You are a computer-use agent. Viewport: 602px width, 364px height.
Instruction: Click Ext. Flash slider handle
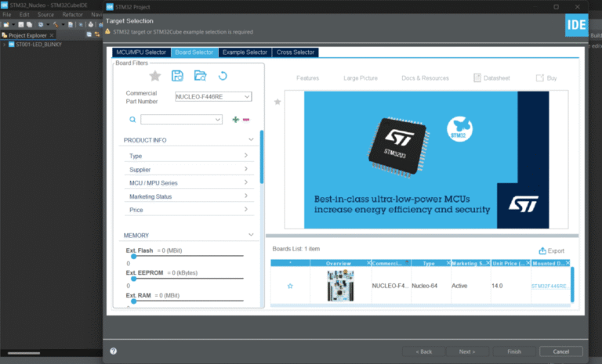tap(133, 256)
